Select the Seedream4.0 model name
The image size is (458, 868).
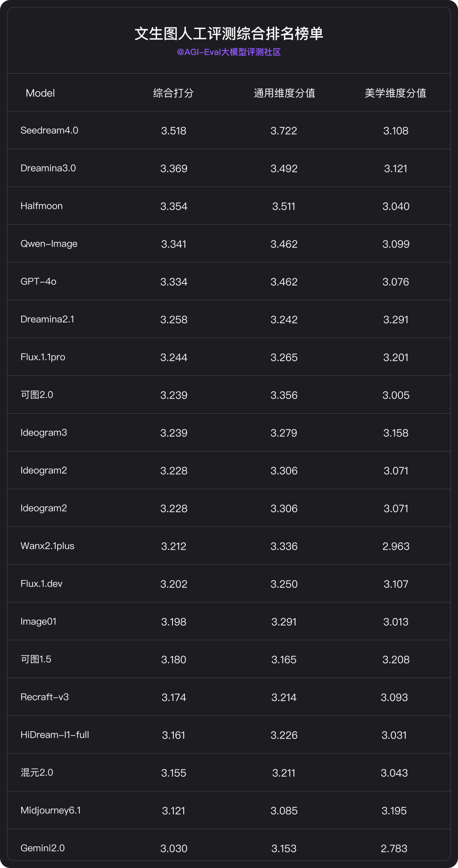pyautogui.click(x=49, y=130)
